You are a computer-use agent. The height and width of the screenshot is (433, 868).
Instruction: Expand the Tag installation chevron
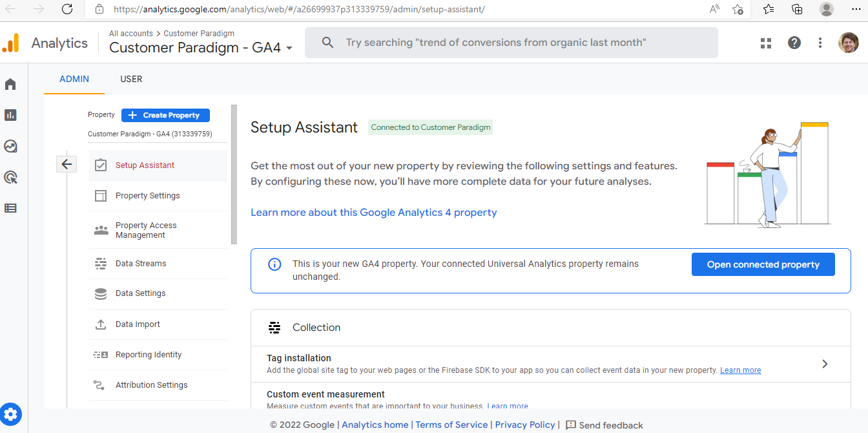pyautogui.click(x=825, y=364)
